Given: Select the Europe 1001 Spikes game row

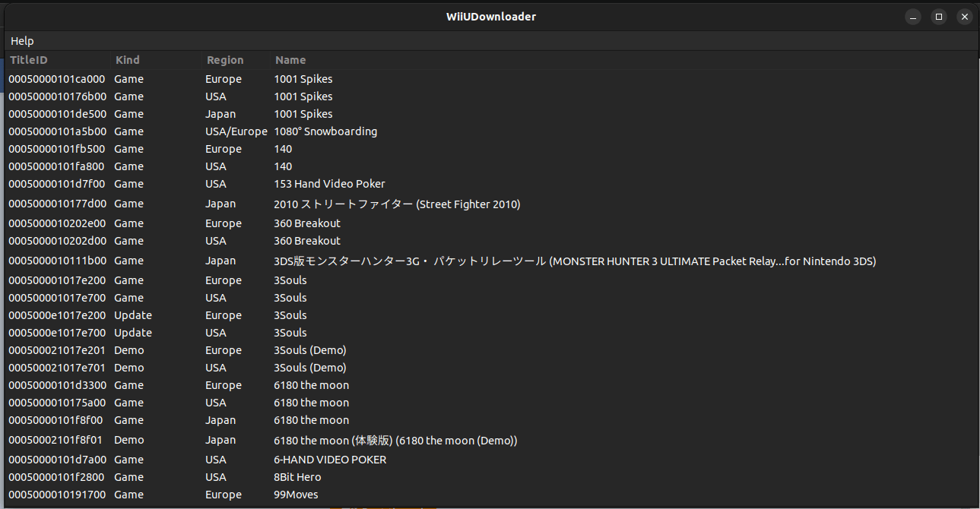Looking at the screenshot, I should pyautogui.click(x=303, y=79).
